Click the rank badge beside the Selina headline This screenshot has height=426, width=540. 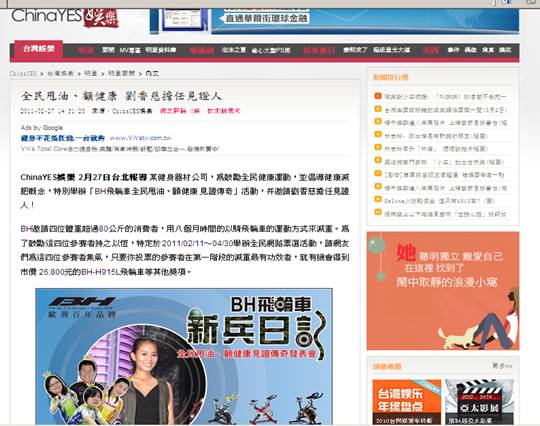[x=378, y=200]
